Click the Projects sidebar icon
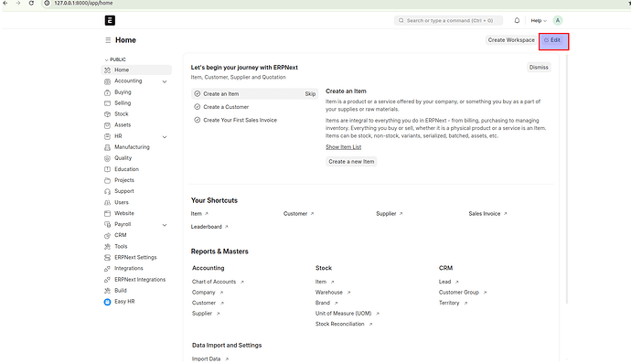This screenshot has width=631, height=364. coord(107,181)
